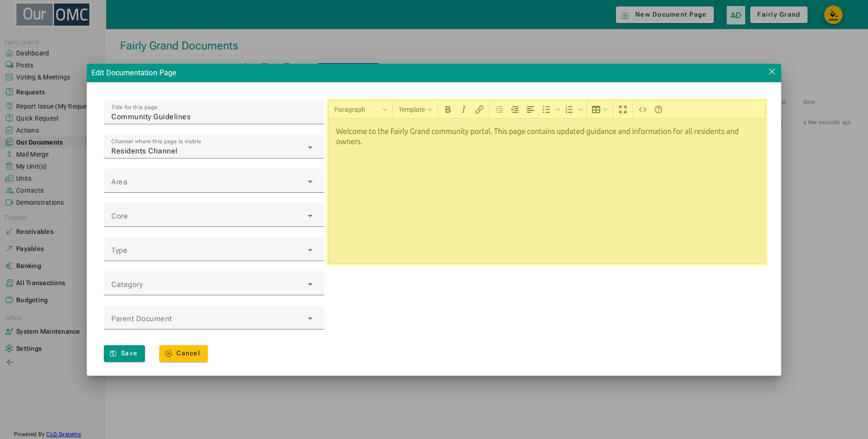Toggle italic formatting in editor toolbar
This screenshot has height=439, width=868.
click(x=464, y=110)
